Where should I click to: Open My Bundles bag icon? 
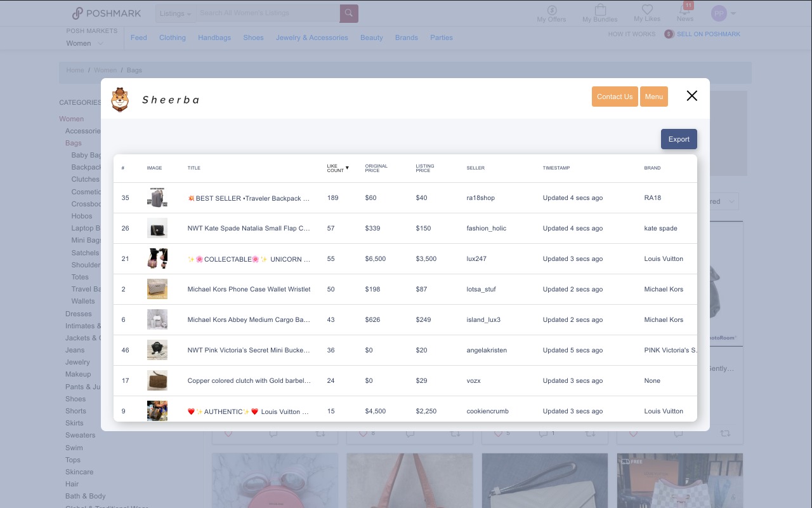tap(599, 11)
